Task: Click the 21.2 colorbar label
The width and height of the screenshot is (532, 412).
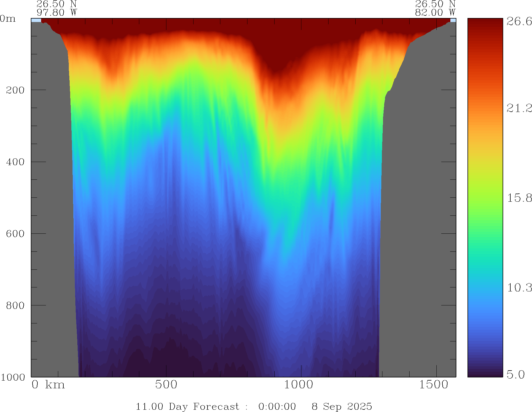Action: [x=519, y=108]
